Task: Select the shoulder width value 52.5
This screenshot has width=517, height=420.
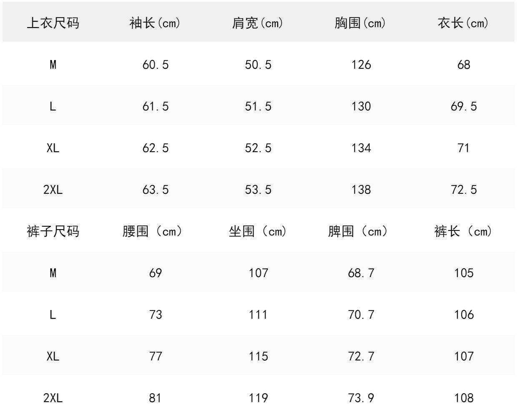Action: point(258,148)
